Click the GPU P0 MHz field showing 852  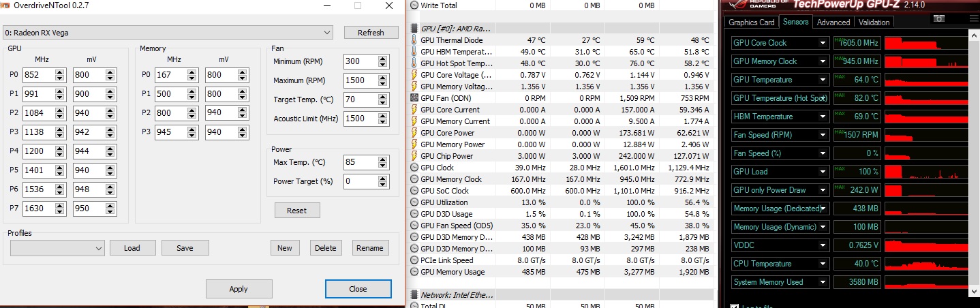pos(44,75)
